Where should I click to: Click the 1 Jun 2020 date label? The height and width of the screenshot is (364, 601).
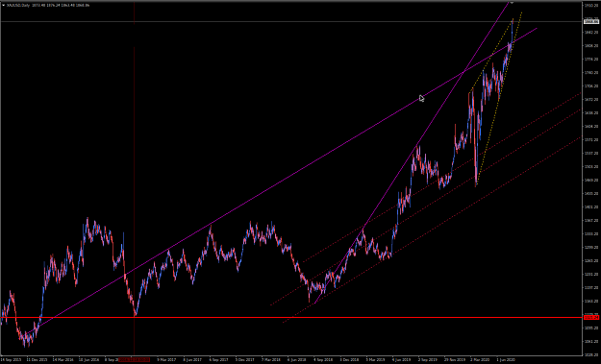[x=506, y=360]
